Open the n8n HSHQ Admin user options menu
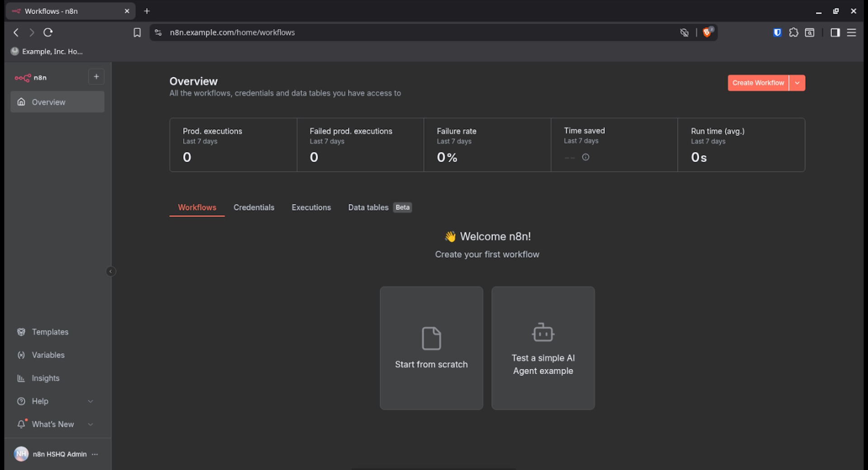Image resolution: width=868 pixels, height=470 pixels. coord(95,454)
